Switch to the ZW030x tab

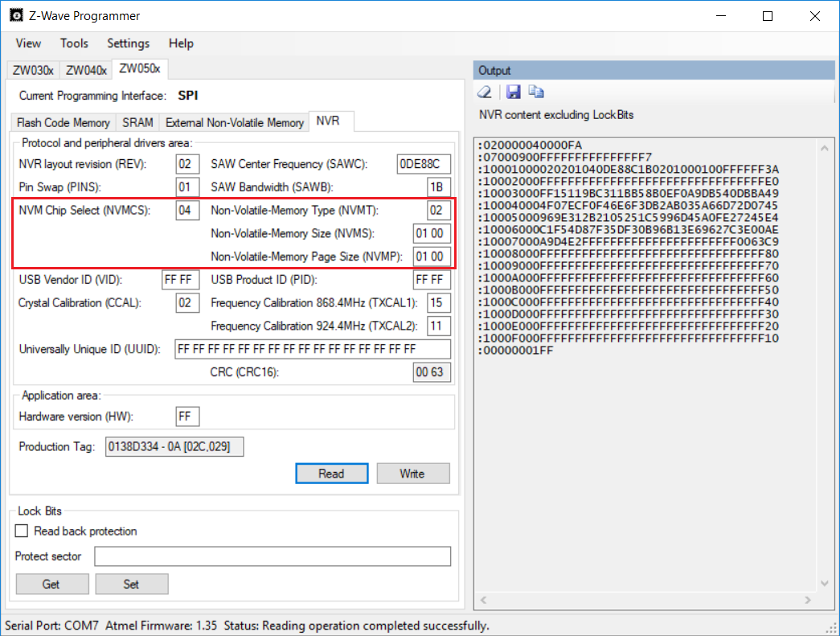click(33, 70)
